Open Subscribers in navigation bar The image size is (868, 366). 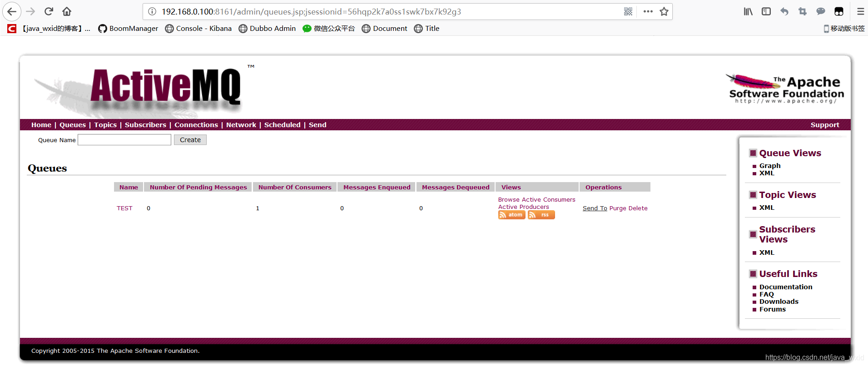click(x=145, y=125)
